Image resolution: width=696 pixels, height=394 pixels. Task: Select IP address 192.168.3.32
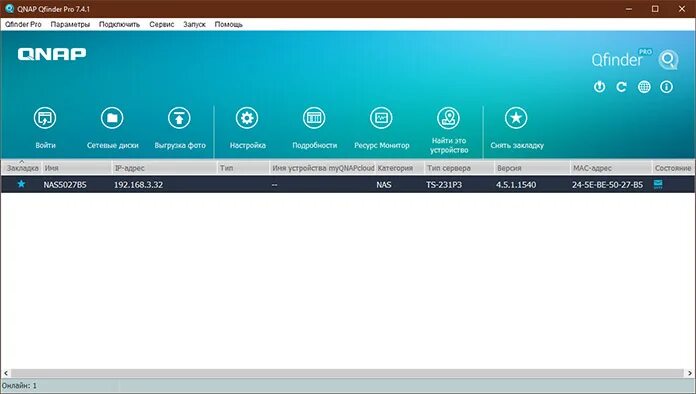(x=138, y=185)
